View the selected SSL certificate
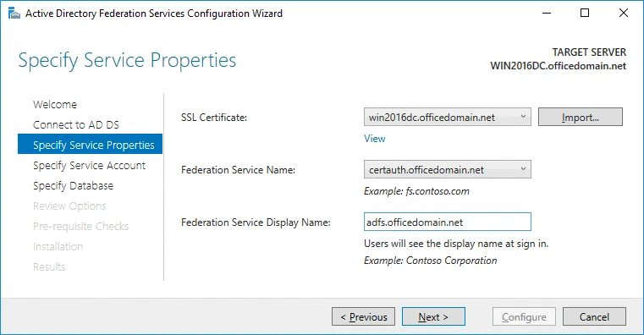 click(375, 139)
